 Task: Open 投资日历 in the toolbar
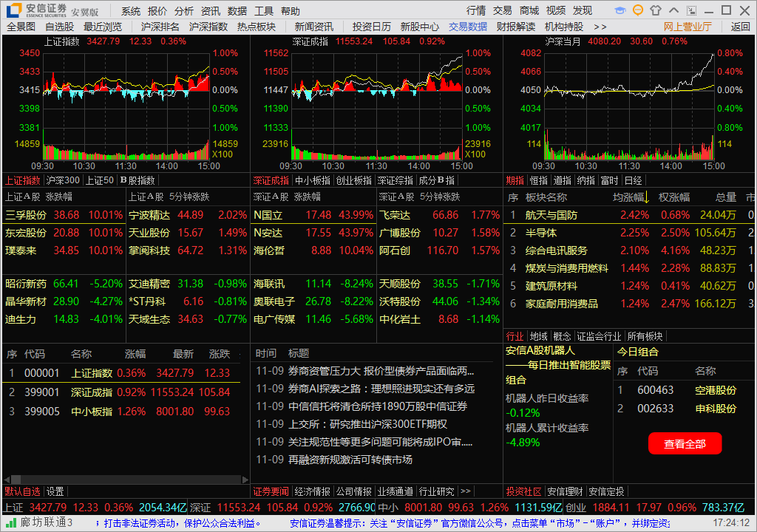tap(372, 27)
